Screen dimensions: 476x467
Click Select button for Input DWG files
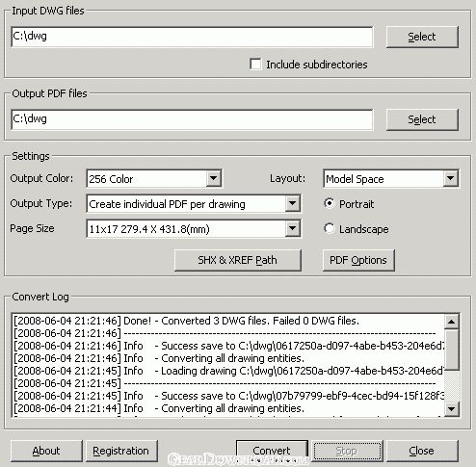click(x=422, y=37)
